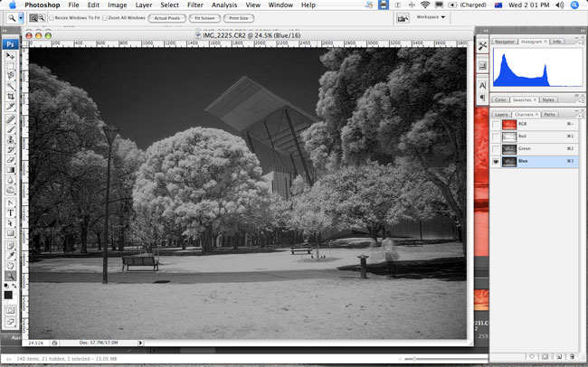Select the Move tool

[11, 56]
